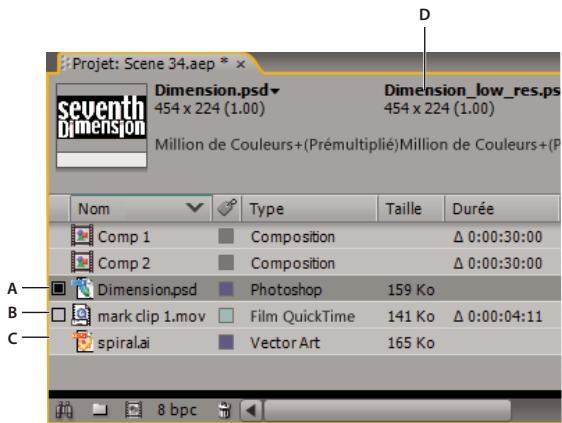This screenshot has width=562, height=423.
Task: Click the Film QuickTime type cell
Action: (x=303, y=316)
